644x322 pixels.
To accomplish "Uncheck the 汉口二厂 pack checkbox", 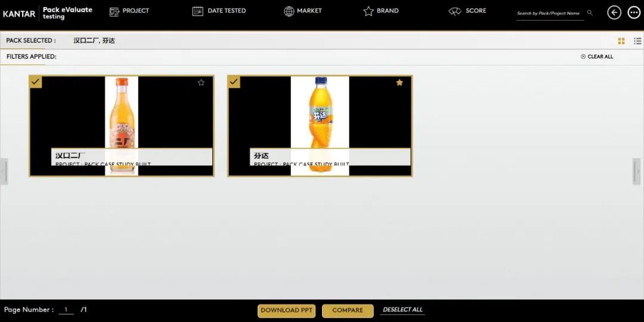I will click(x=35, y=82).
